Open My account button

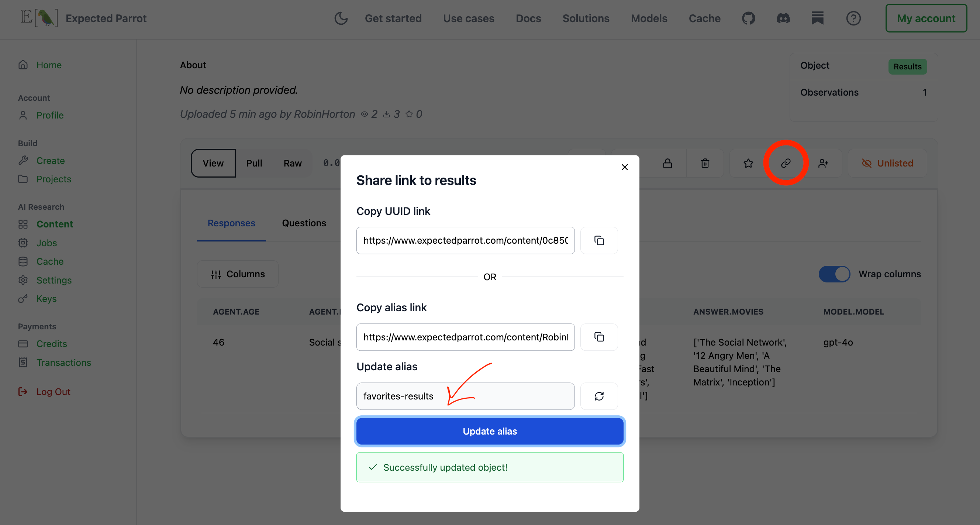point(926,18)
